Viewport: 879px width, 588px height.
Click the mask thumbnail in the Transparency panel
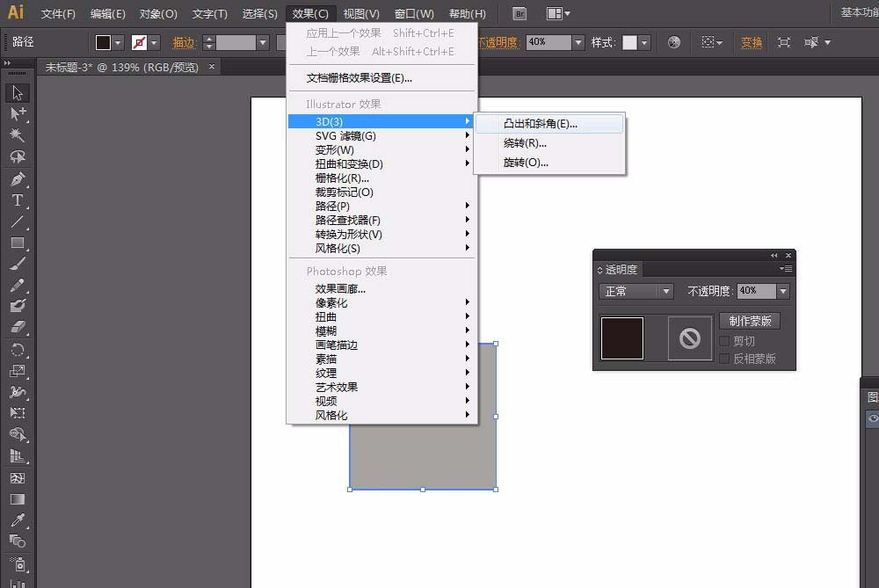[x=689, y=338]
